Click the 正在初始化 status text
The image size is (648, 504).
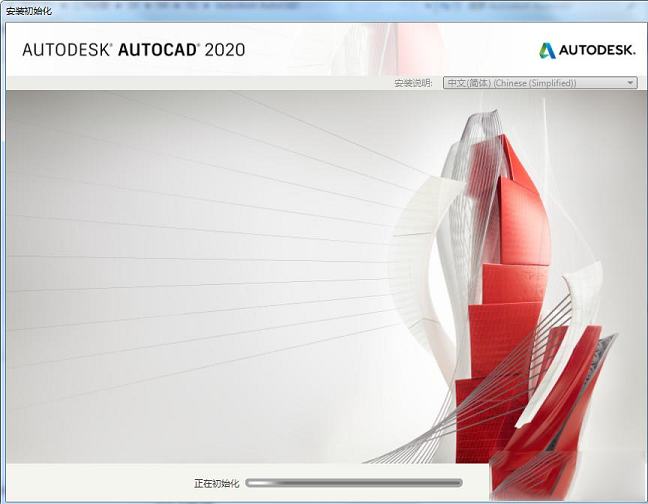click(216, 483)
